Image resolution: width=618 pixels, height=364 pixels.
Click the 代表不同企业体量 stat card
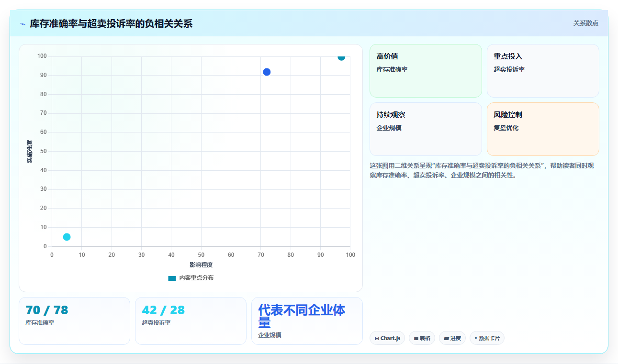(x=307, y=321)
